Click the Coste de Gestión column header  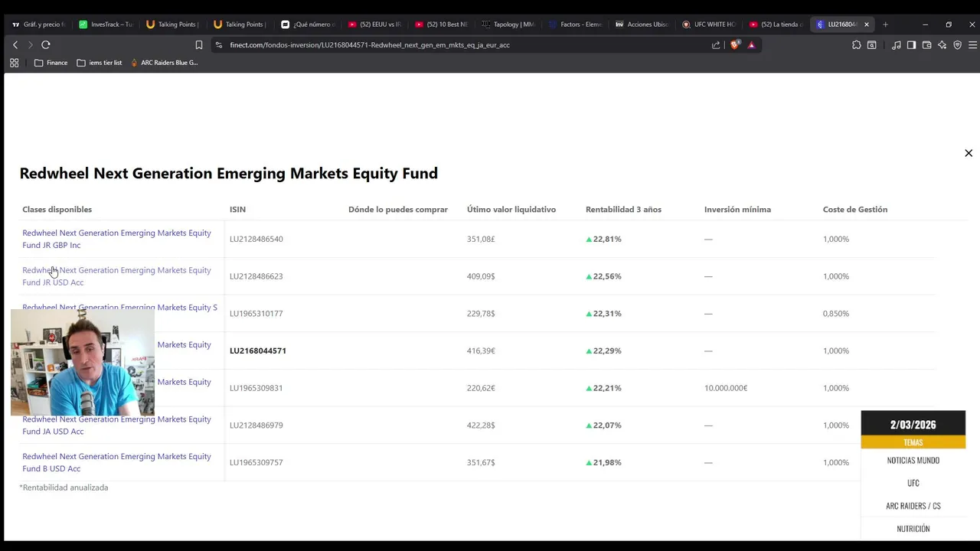click(855, 210)
